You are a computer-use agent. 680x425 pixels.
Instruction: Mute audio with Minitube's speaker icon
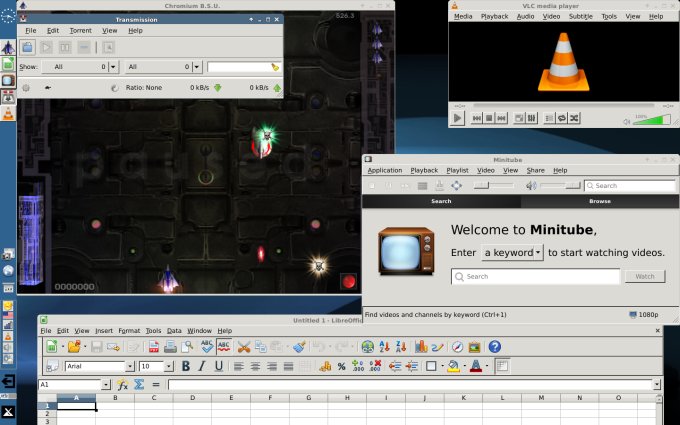(x=531, y=185)
